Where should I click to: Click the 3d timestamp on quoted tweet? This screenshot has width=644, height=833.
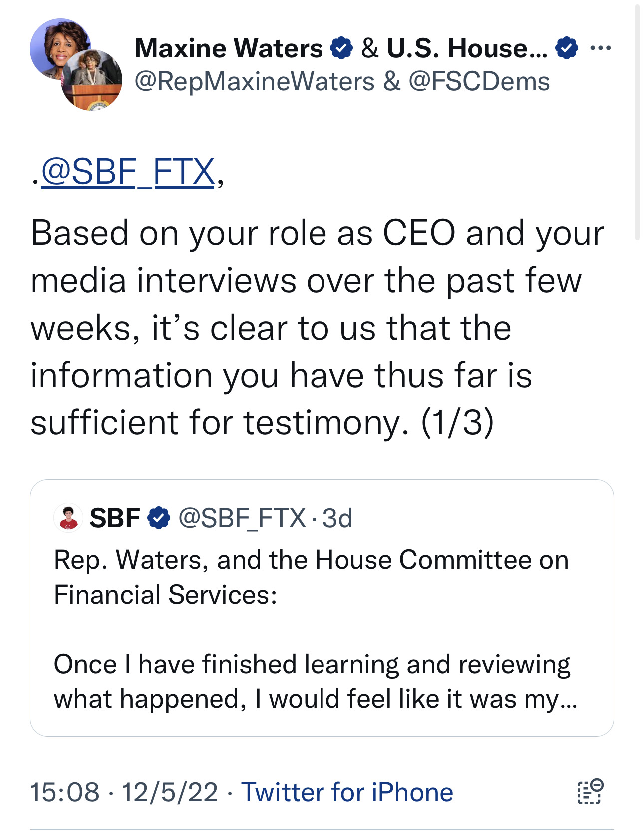coord(337,518)
